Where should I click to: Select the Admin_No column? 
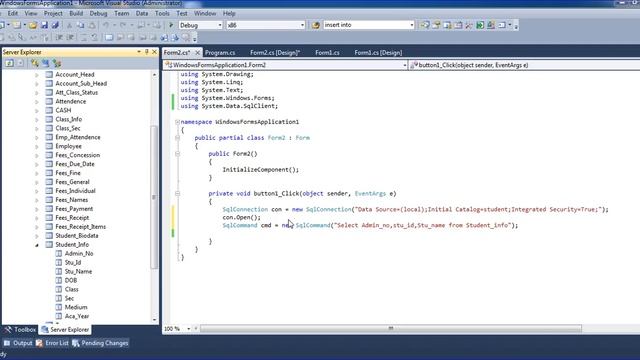(x=79, y=253)
